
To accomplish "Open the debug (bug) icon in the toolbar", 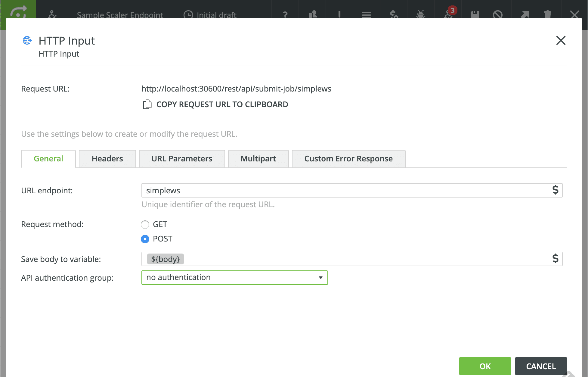I will tap(421, 14).
